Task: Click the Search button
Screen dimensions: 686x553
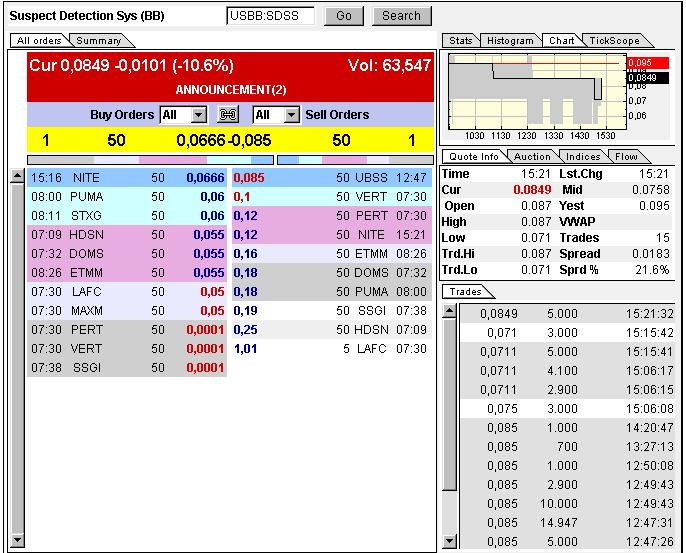Action: [x=401, y=16]
